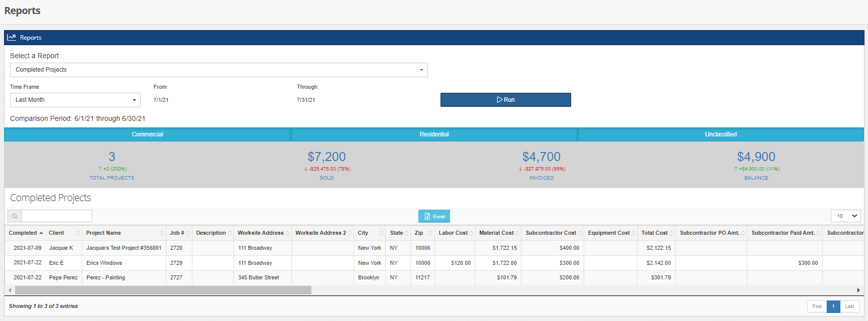Click scroll left arrow of table
The width and height of the screenshot is (868, 321).
click(10, 290)
